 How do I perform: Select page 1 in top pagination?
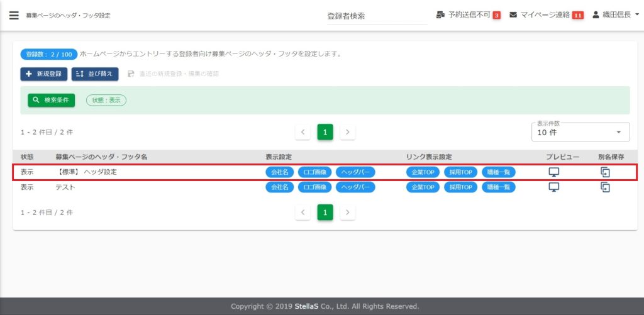tap(325, 132)
